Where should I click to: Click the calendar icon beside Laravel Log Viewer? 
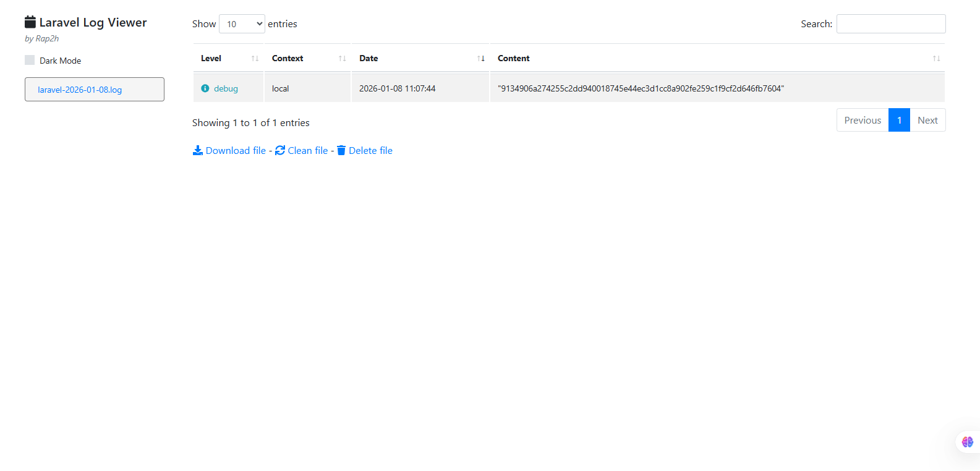coord(30,22)
